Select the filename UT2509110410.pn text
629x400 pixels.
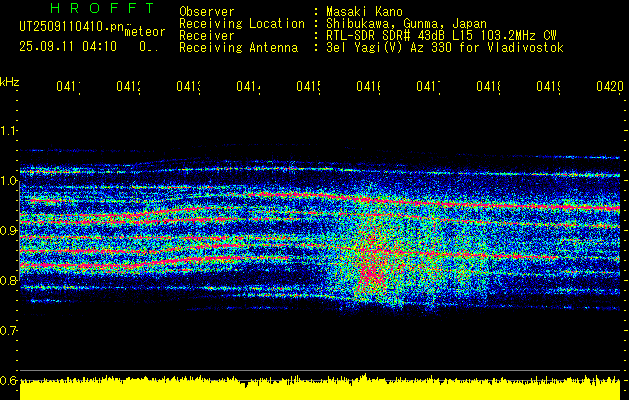pyautogui.click(x=71, y=27)
